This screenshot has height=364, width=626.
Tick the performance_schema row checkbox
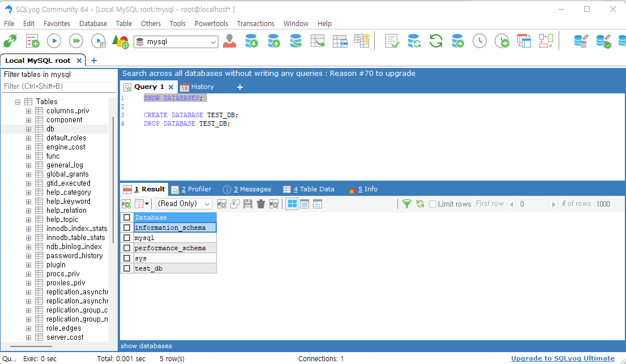(x=127, y=248)
